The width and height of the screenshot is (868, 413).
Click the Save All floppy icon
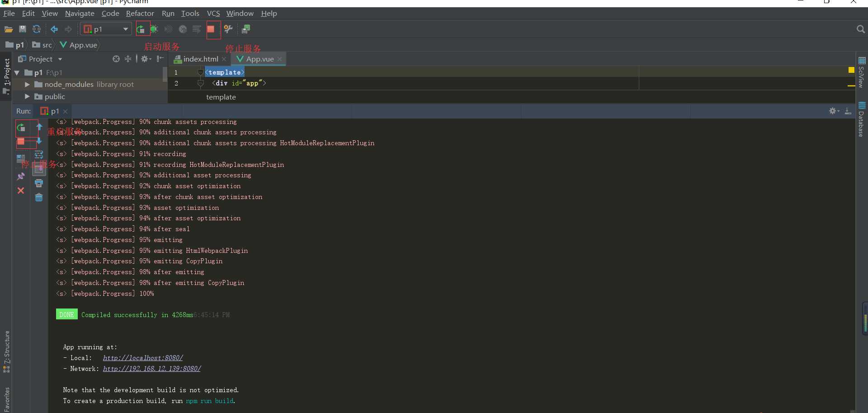pos(23,29)
